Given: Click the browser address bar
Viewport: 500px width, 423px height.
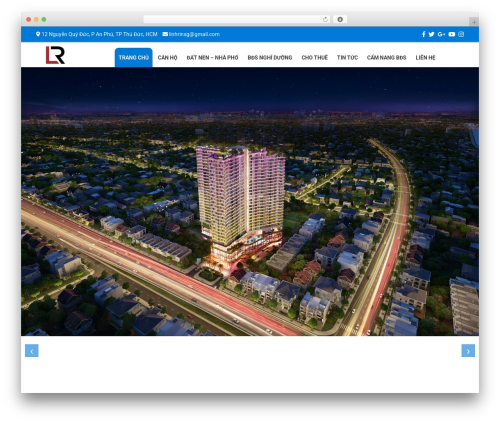Looking at the screenshot, I should click(236, 19).
